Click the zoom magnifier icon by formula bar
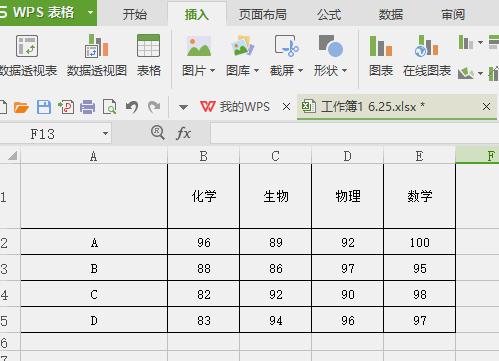This screenshot has height=361, width=499. [x=157, y=133]
